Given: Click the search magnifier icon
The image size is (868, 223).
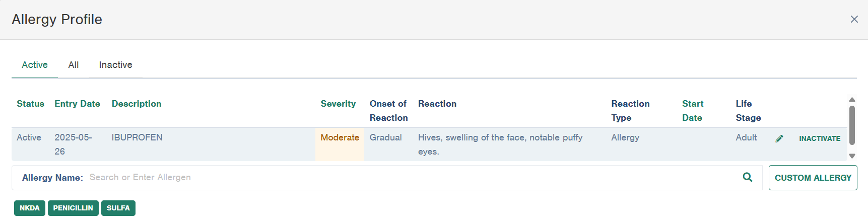Looking at the screenshot, I should click(x=748, y=177).
